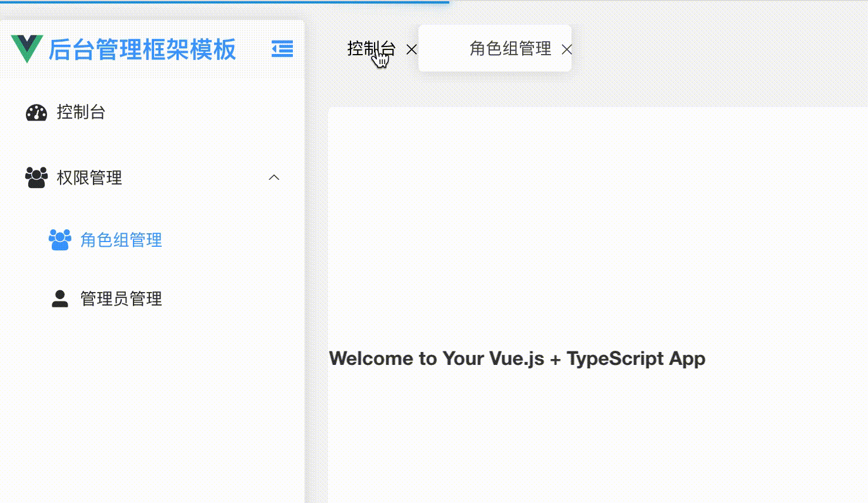
Task: Click the 后台管理框架模板 title
Action: [x=142, y=49]
